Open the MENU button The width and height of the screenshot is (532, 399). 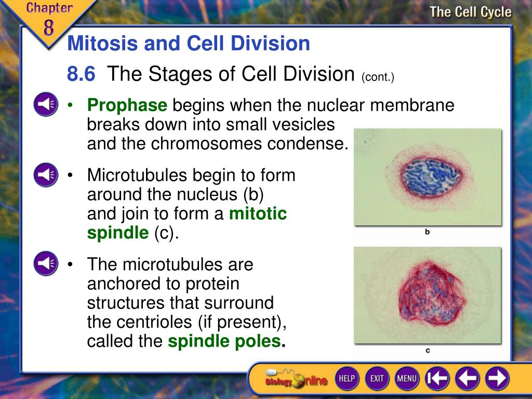pyautogui.click(x=407, y=378)
